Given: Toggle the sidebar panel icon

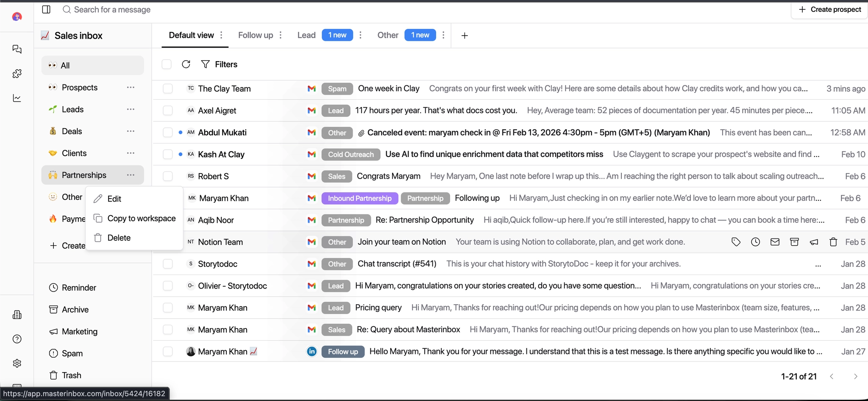Looking at the screenshot, I should point(47,9).
